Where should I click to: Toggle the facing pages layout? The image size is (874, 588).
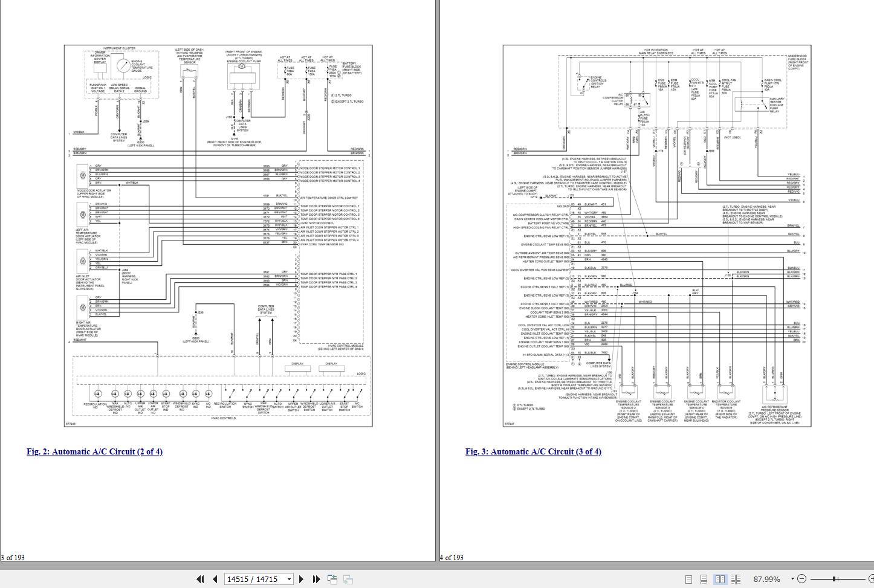coord(720,579)
